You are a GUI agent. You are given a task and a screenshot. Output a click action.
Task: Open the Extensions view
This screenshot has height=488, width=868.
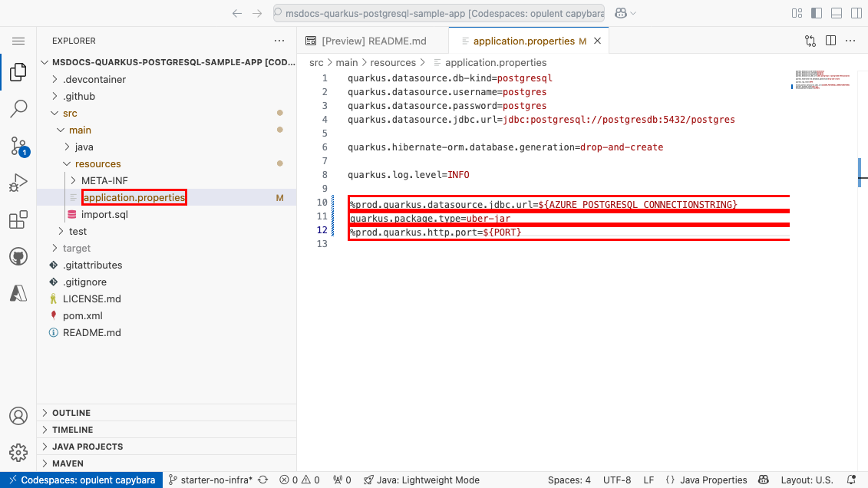tap(18, 219)
